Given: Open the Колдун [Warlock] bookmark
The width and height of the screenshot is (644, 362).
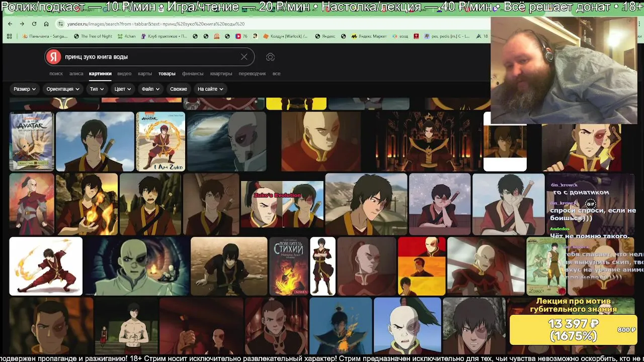Looking at the screenshot, I should click(x=285, y=36).
